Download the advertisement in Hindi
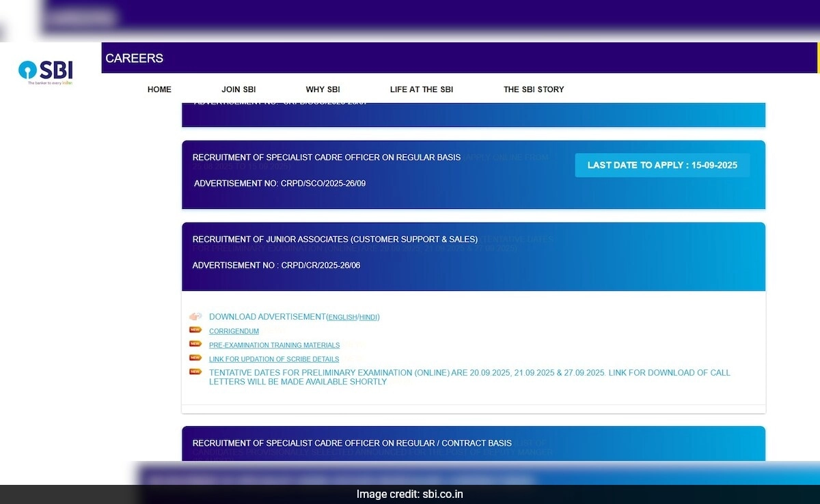The image size is (820, 504). coord(368,318)
